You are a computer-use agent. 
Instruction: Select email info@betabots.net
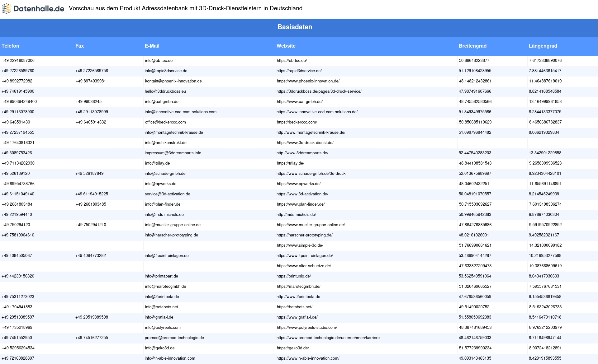pos(161,307)
